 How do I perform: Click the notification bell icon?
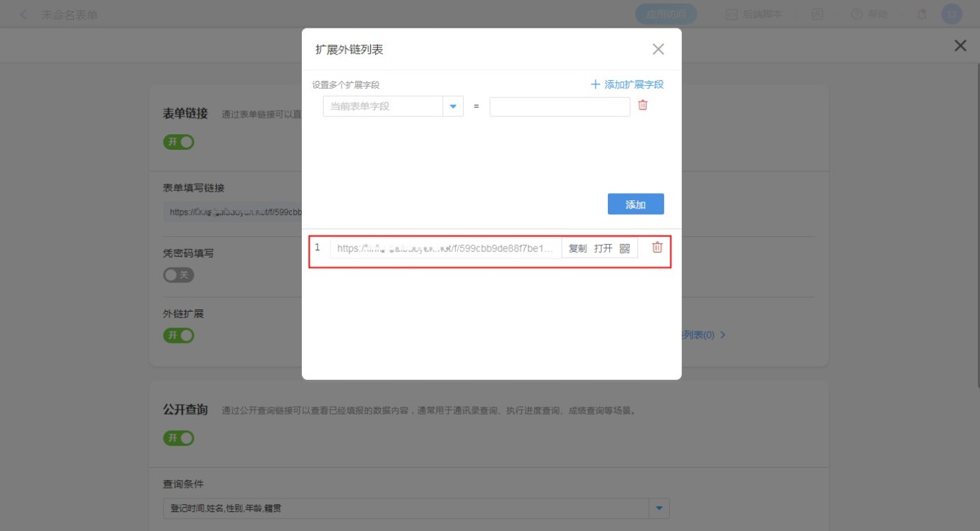[922, 14]
